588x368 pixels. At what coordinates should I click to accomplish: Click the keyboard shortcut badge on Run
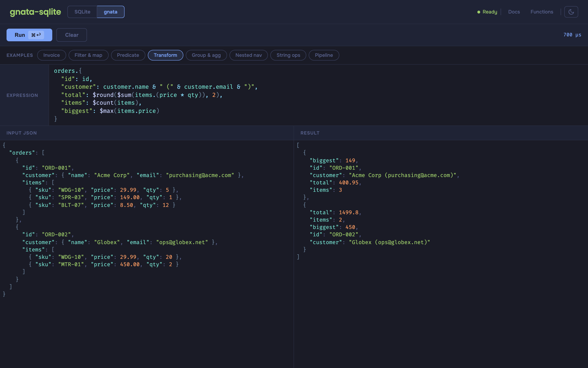tap(36, 35)
